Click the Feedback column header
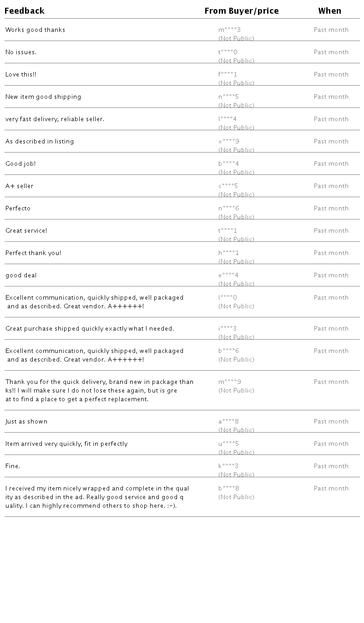This screenshot has width=364, height=623. (x=25, y=11)
